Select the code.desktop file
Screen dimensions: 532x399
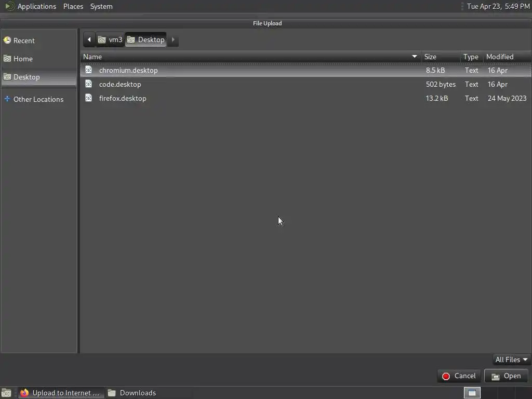click(x=305, y=84)
